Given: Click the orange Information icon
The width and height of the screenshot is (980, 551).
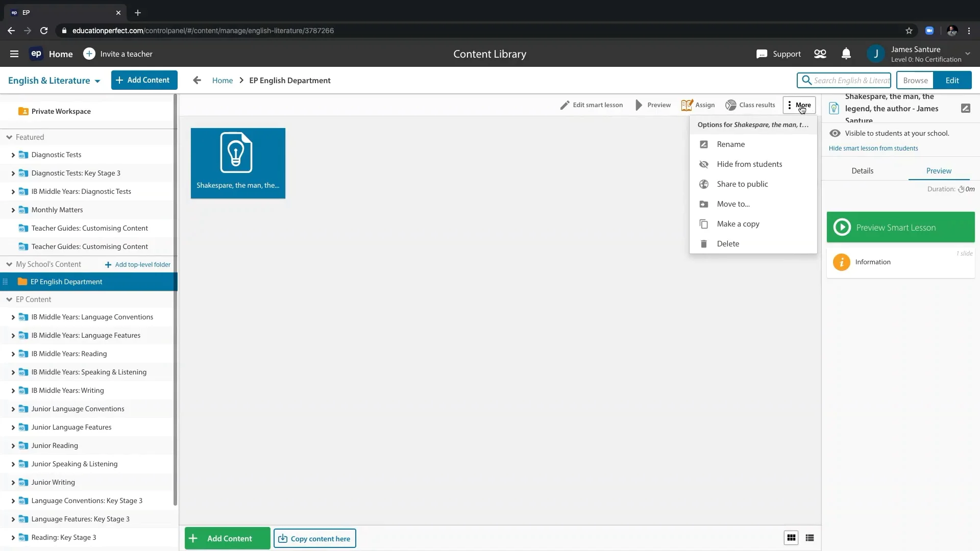Looking at the screenshot, I should point(842,262).
